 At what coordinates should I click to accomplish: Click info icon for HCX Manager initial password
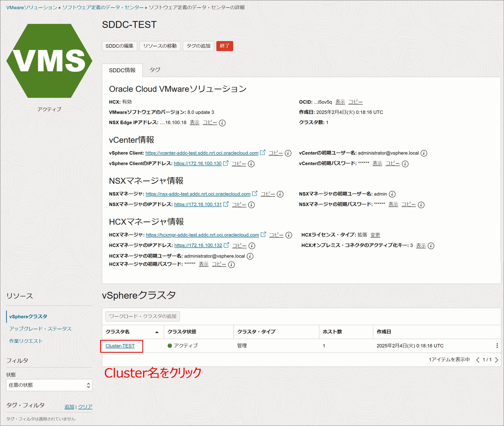[x=232, y=265]
